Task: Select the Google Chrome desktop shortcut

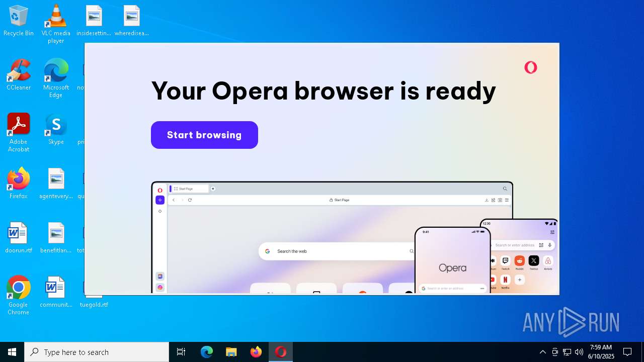Action: pos(19,295)
